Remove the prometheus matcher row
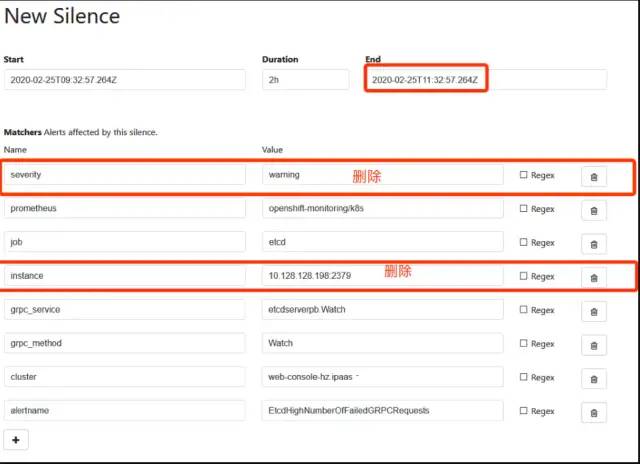Screen dimensions: 640x464 point(593,210)
